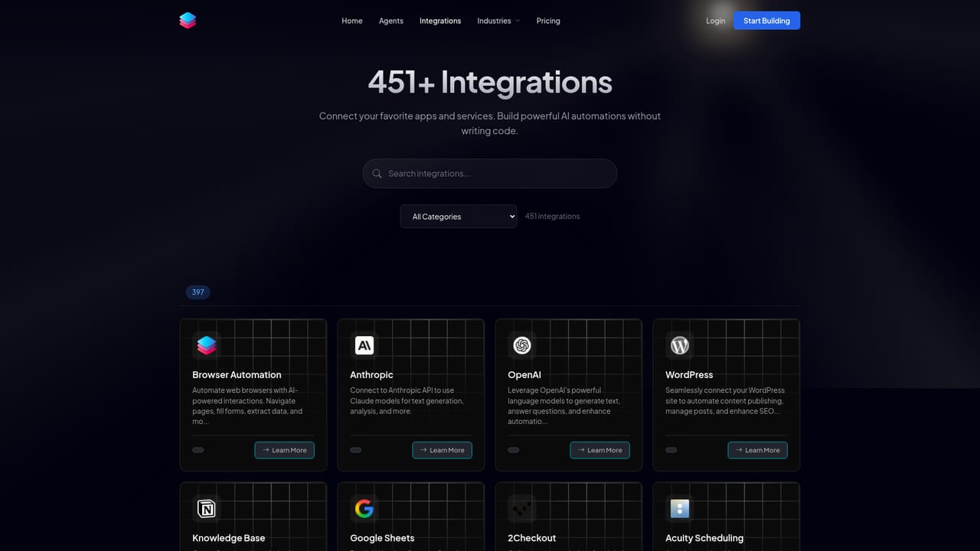Click the Browser Automation card title
Image resolution: width=980 pixels, height=551 pixels.
237,375
